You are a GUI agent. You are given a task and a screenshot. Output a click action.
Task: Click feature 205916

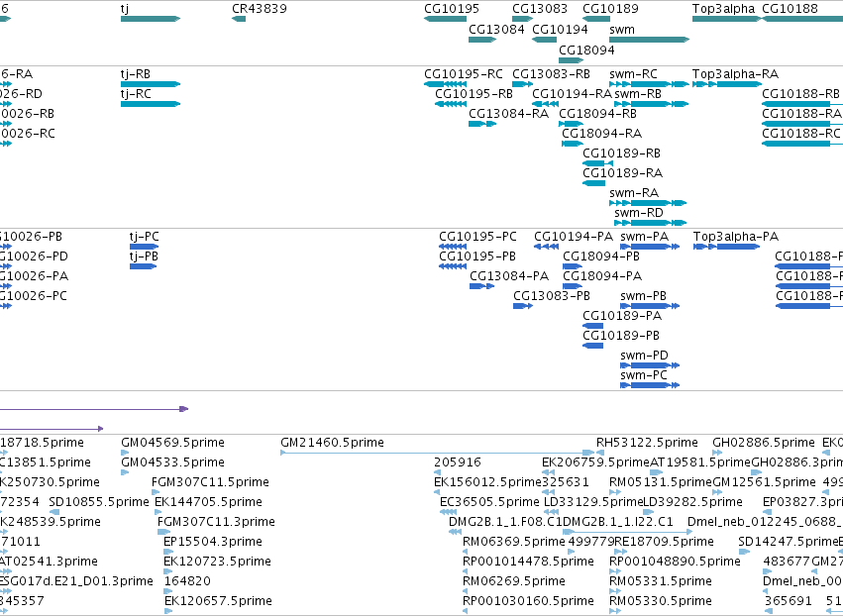click(x=458, y=462)
